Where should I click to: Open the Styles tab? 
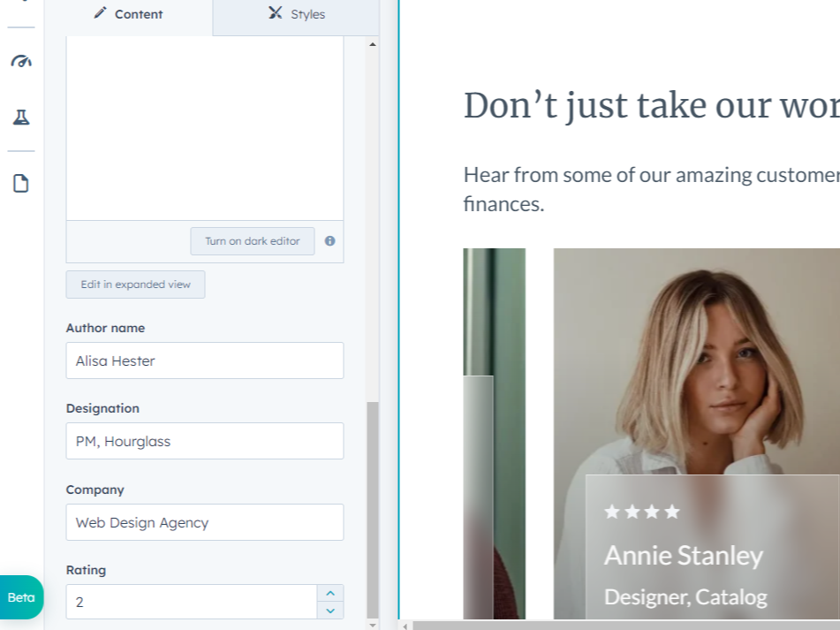(297, 14)
